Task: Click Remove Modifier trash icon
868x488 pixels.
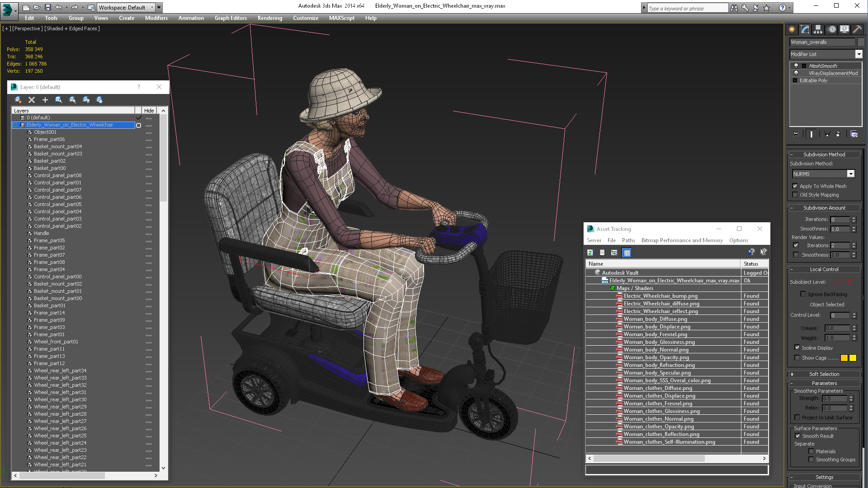Action: pyautogui.click(x=838, y=134)
